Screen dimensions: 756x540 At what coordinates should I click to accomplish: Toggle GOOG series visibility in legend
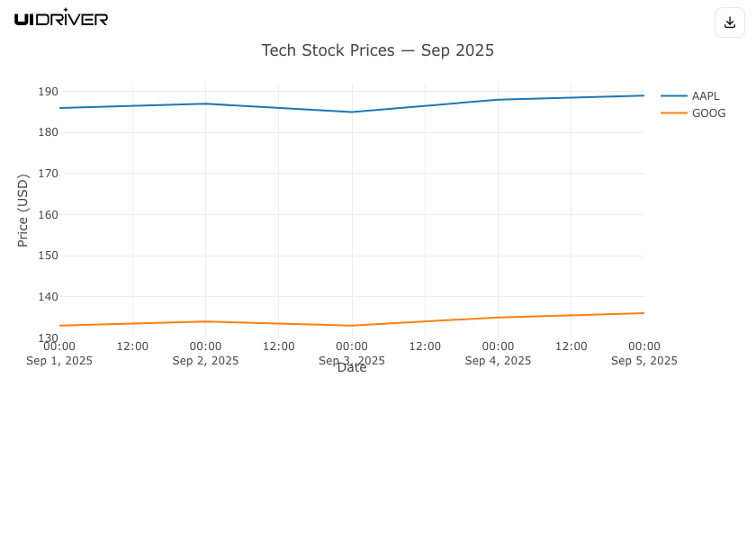click(708, 113)
